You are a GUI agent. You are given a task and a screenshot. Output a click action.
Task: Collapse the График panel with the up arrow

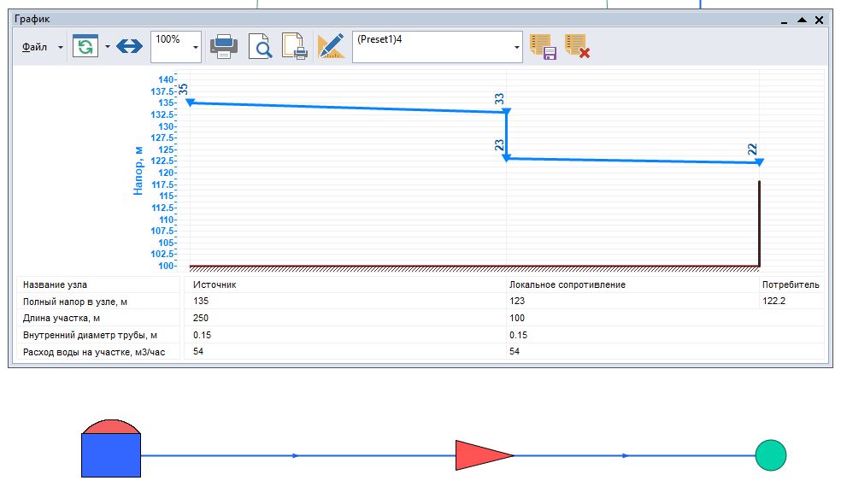[802, 19]
